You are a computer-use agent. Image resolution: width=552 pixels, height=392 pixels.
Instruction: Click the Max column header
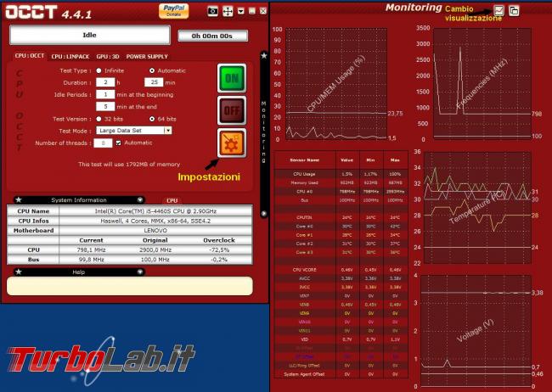click(x=395, y=160)
